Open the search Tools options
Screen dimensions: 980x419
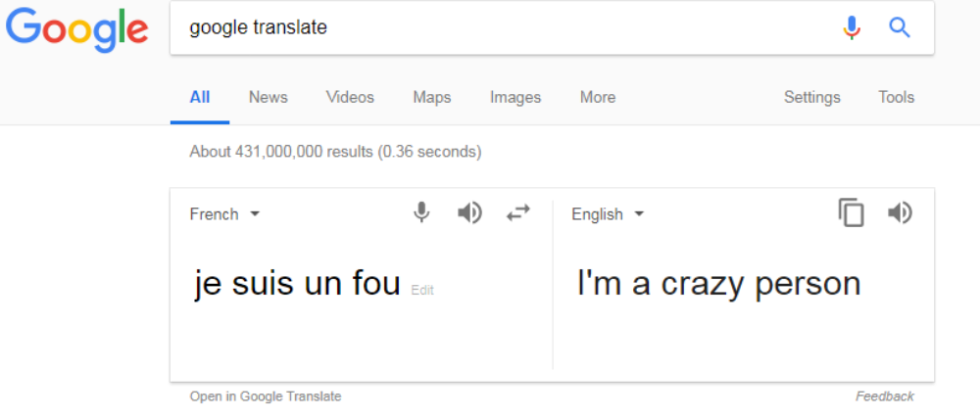[x=896, y=97]
